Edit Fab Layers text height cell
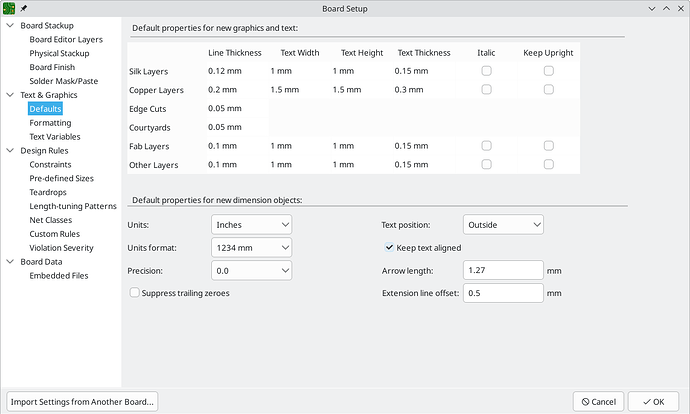Image resolution: width=690 pixels, height=414 pixels. [362, 146]
